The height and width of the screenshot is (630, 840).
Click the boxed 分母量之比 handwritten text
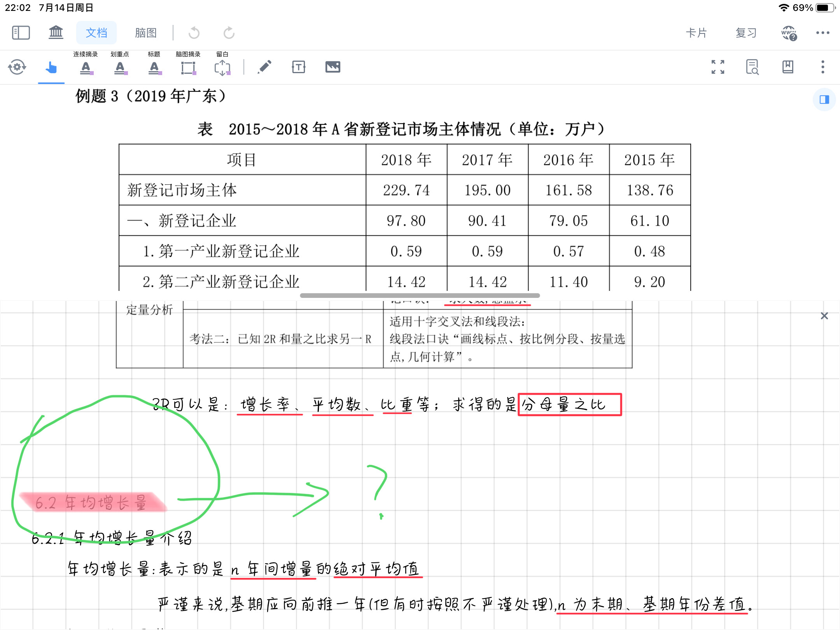pos(570,404)
